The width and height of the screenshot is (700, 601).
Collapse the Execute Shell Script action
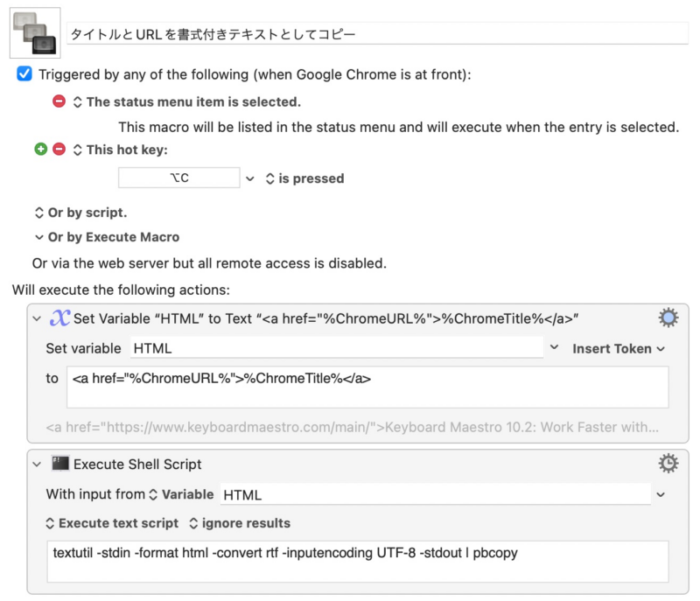37,465
